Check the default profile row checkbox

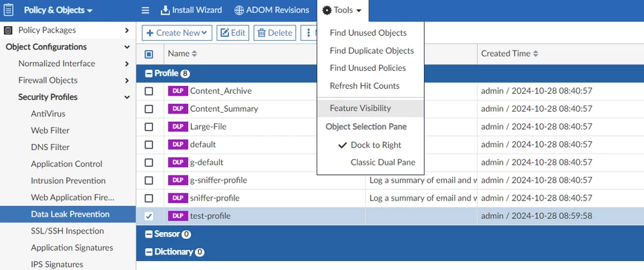tap(149, 145)
